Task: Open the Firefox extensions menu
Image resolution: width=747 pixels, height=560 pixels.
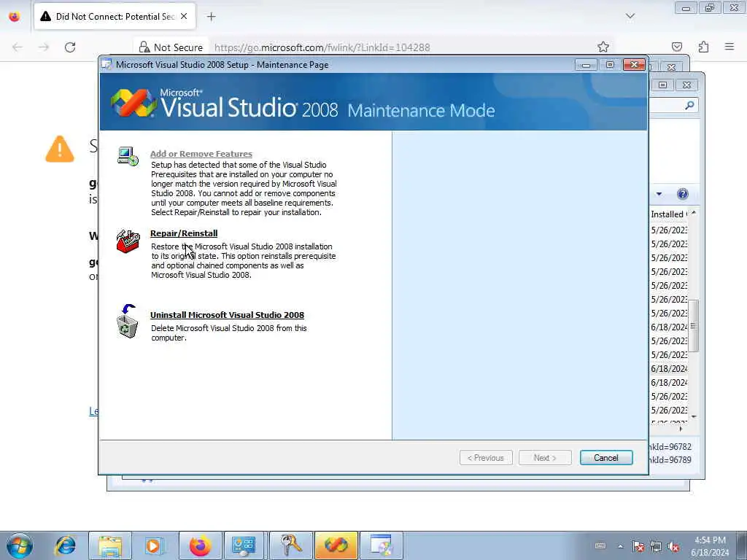Action: click(x=703, y=47)
